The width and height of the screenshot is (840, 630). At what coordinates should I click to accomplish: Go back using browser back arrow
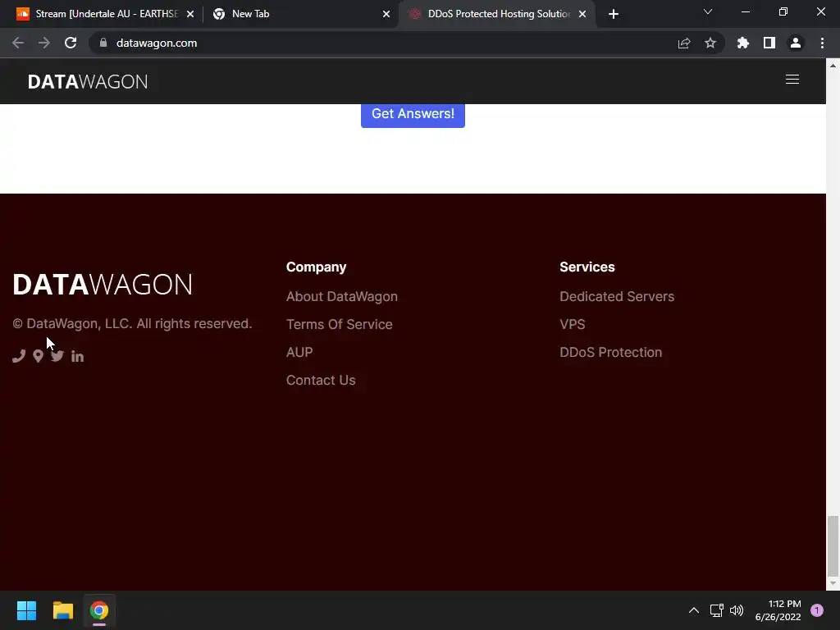tap(18, 43)
